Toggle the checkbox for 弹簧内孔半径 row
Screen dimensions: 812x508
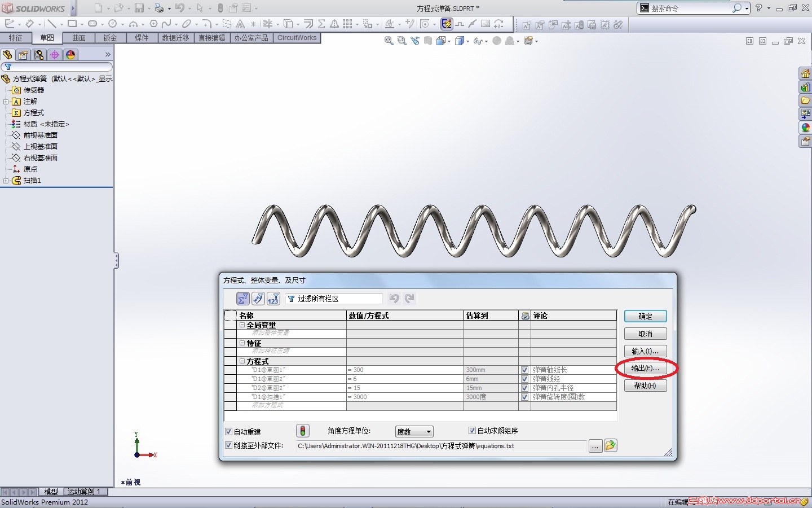coord(525,388)
